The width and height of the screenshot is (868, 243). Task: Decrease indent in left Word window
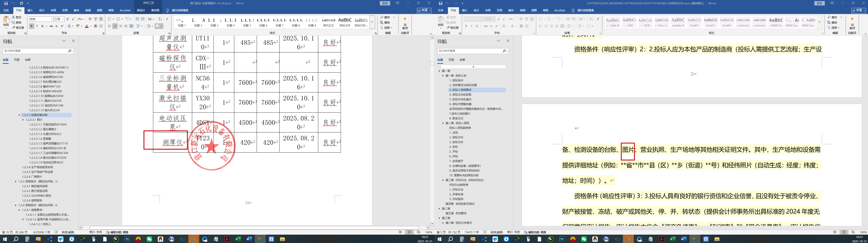(x=137, y=19)
